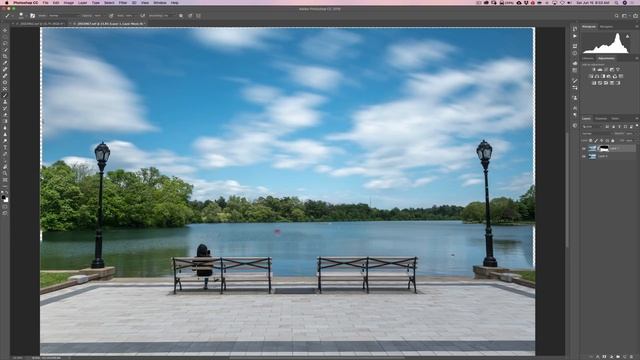The image size is (640, 360).
Task: Open the layer filter kind dropdown
Action: [593, 127]
